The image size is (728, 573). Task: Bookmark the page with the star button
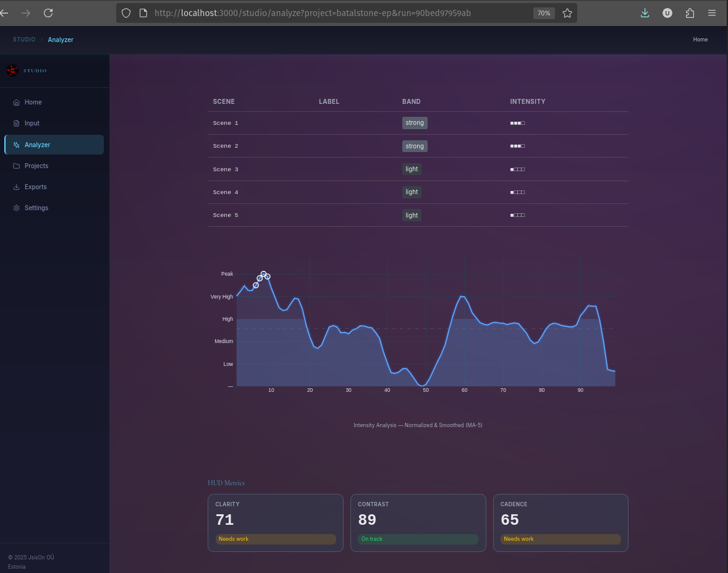[567, 12]
